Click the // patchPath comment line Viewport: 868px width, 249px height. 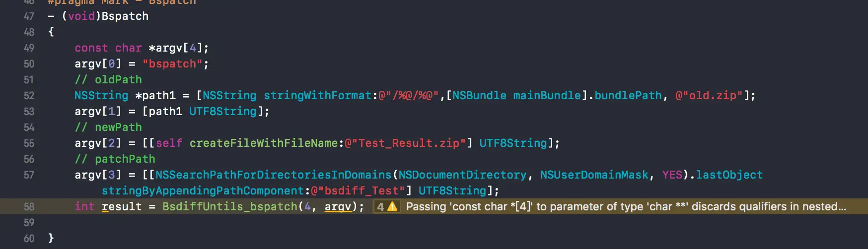(x=115, y=159)
